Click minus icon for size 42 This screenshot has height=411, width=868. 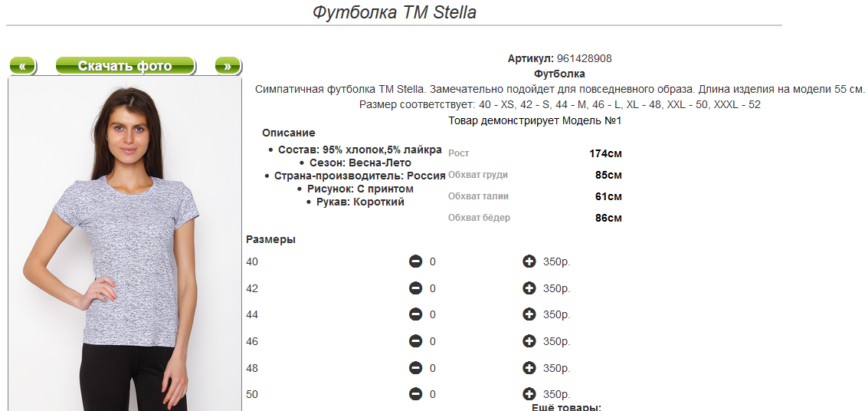tap(416, 288)
